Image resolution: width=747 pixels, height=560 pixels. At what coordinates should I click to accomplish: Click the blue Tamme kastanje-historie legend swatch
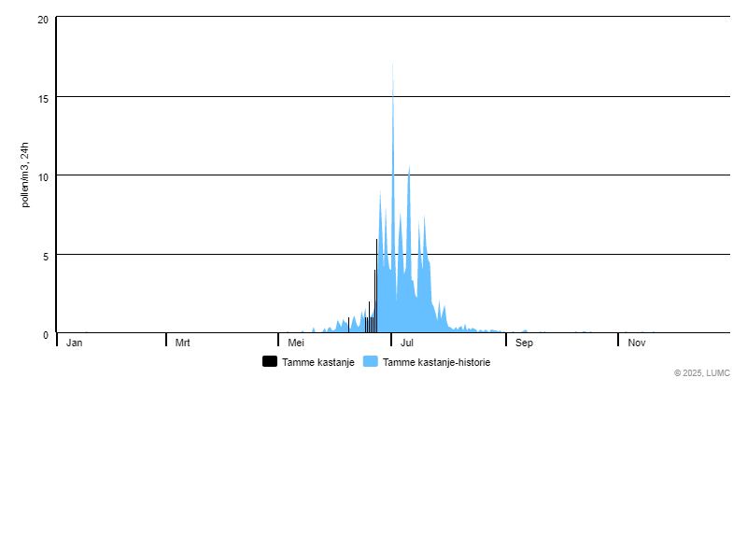pyautogui.click(x=370, y=361)
